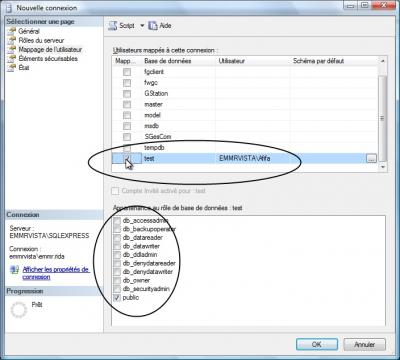Cancel with the Annuler button
Viewport: 400px width, 360px height.
(364, 344)
